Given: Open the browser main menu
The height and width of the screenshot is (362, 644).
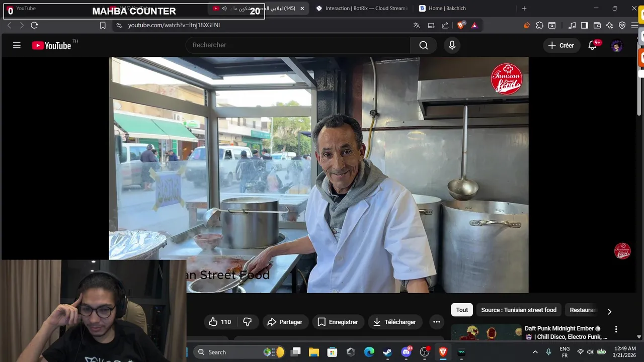Looking at the screenshot, I should click(x=634, y=25).
